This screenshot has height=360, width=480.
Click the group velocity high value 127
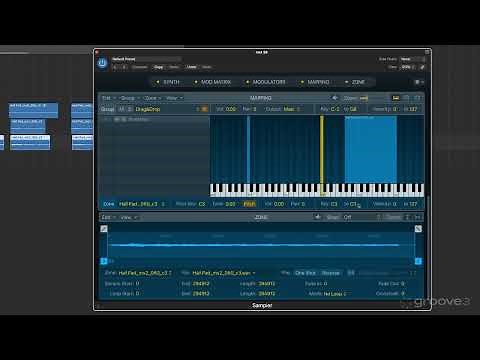413,109
